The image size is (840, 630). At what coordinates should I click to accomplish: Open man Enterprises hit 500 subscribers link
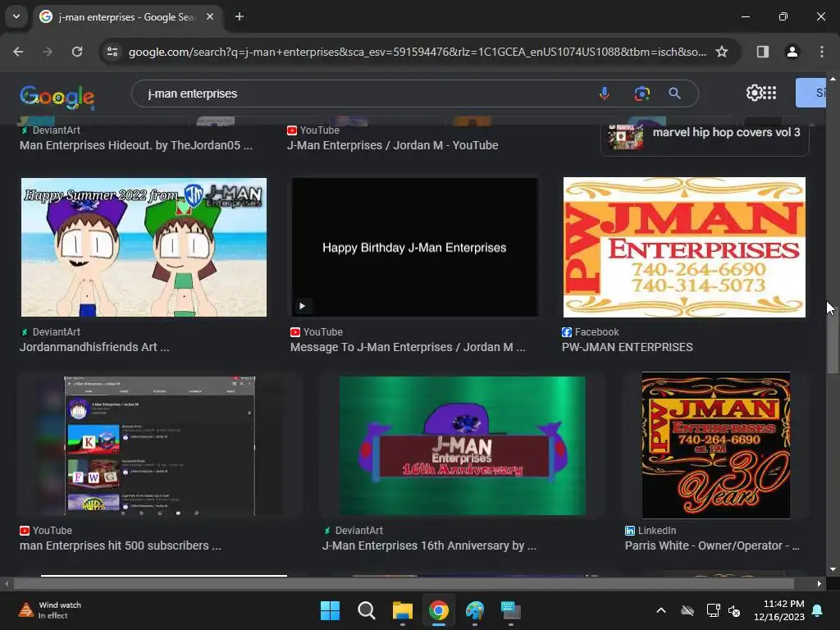(x=120, y=546)
